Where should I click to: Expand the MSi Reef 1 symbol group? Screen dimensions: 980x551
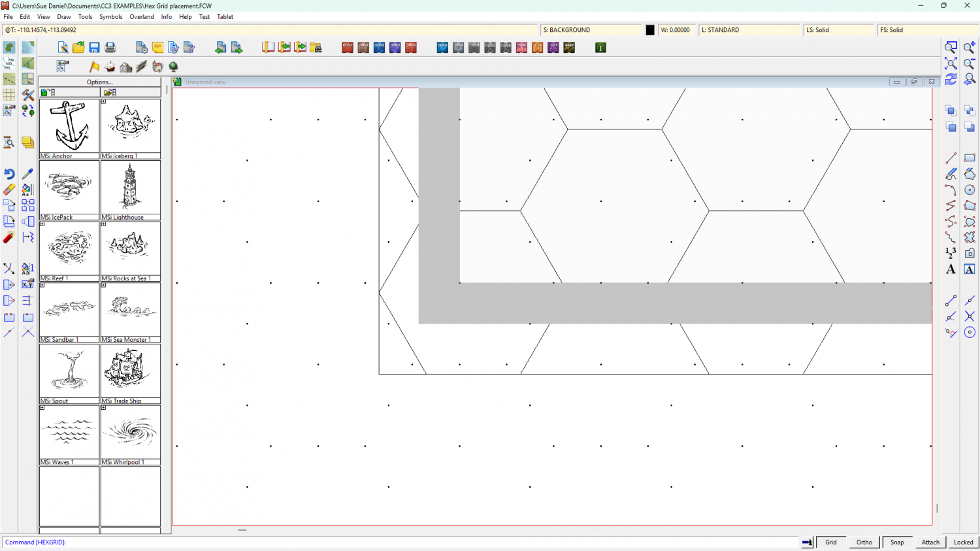pyautogui.click(x=42, y=224)
